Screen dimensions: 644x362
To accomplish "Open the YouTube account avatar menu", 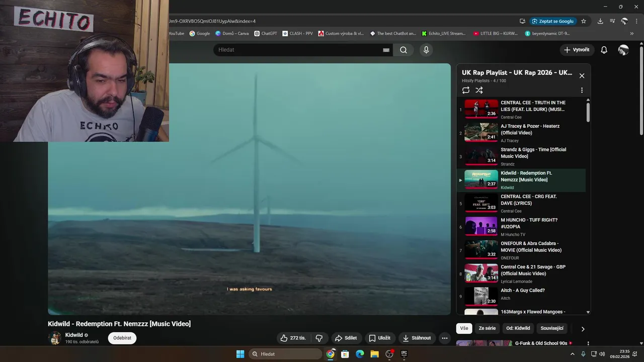I will (623, 50).
